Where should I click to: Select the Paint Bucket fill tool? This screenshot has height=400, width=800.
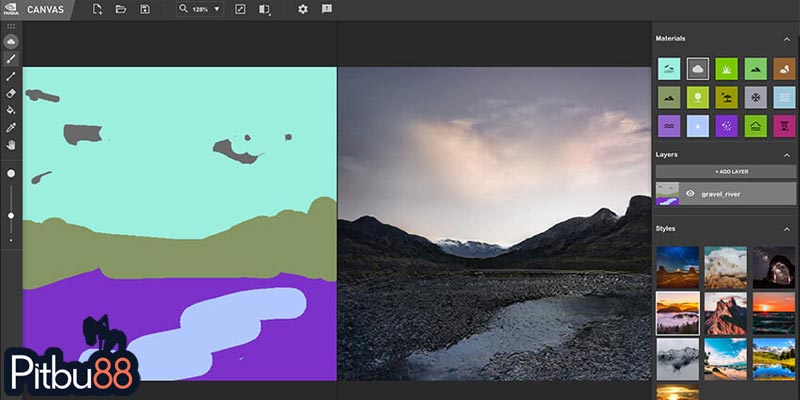pos(11,110)
